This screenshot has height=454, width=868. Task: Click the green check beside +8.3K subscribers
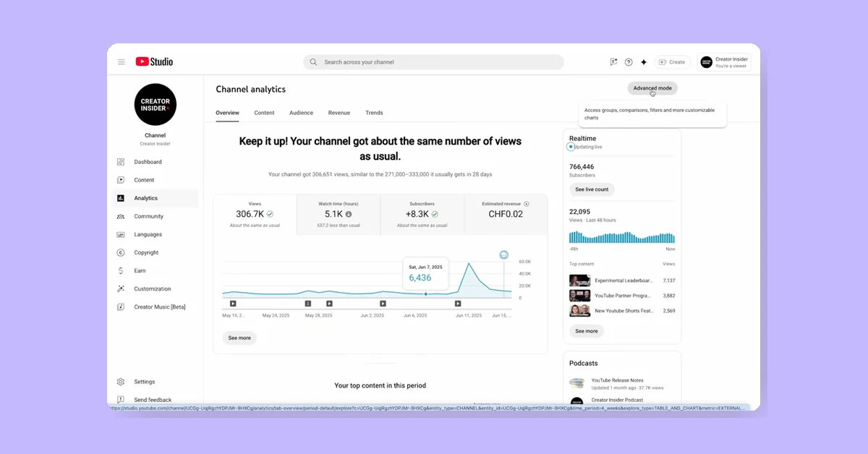point(435,215)
